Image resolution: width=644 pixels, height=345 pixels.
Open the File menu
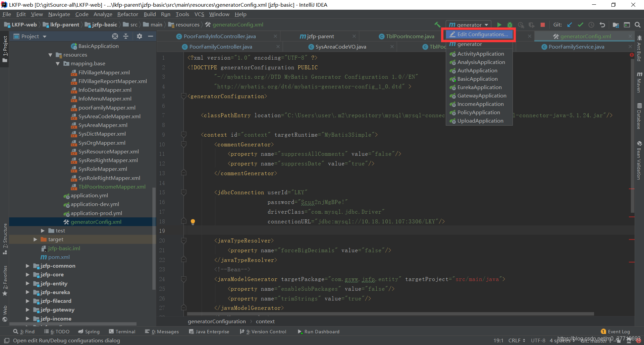7,14
